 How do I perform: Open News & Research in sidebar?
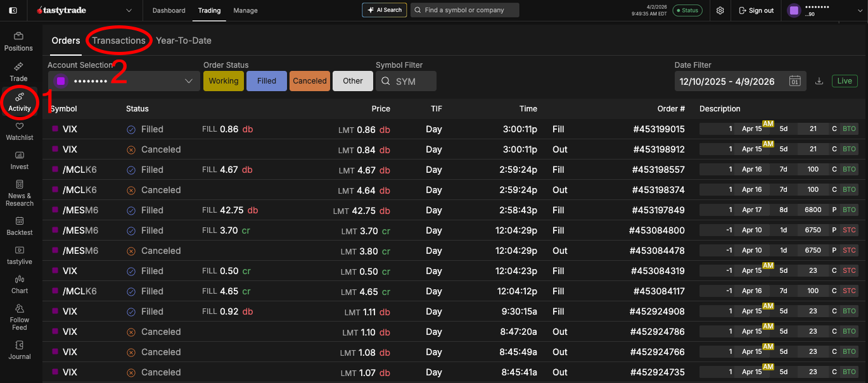[20, 193]
